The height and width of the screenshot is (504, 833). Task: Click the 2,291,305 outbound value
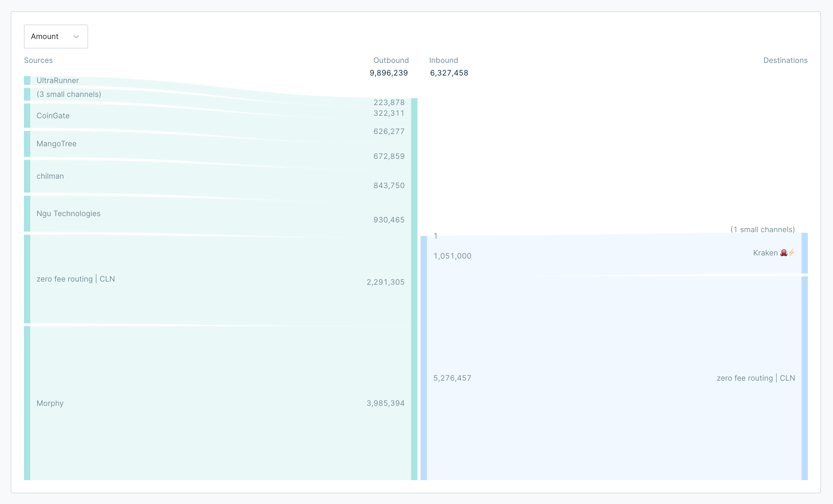(x=385, y=282)
